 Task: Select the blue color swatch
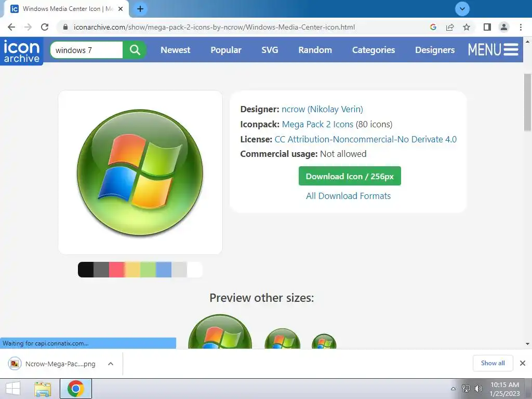(x=164, y=270)
